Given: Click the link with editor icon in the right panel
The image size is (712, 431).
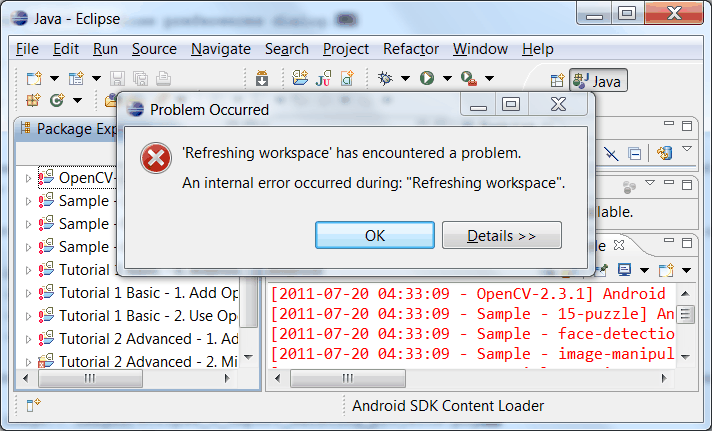Looking at the screenshot, I should (x=664, y=153).
